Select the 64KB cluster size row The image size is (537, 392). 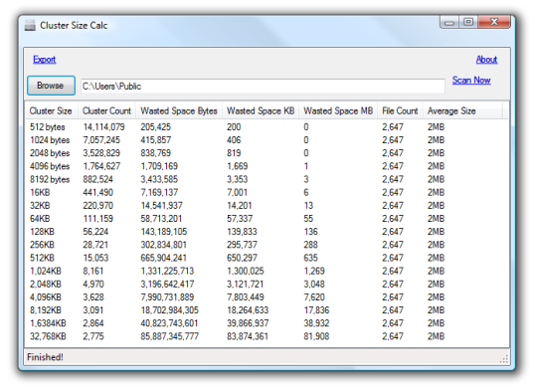(268, 219)
